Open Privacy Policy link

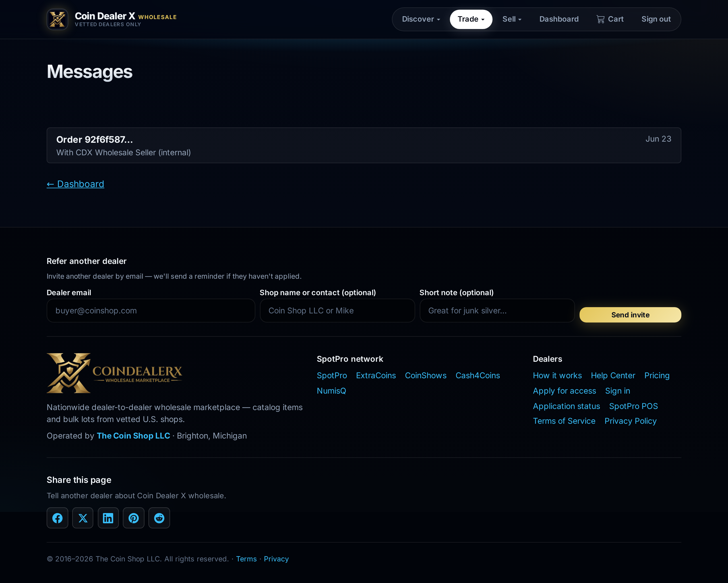click(630, 421)
